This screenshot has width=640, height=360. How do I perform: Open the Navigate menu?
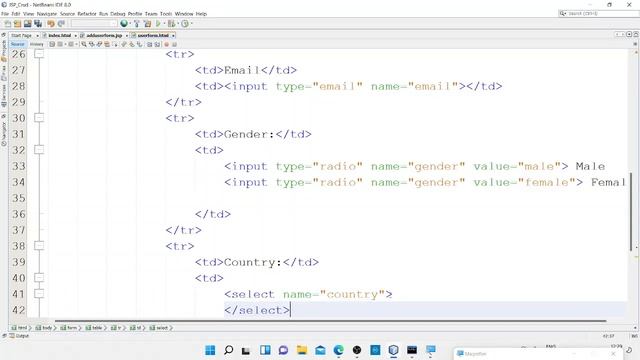click(x=47, y=13)
